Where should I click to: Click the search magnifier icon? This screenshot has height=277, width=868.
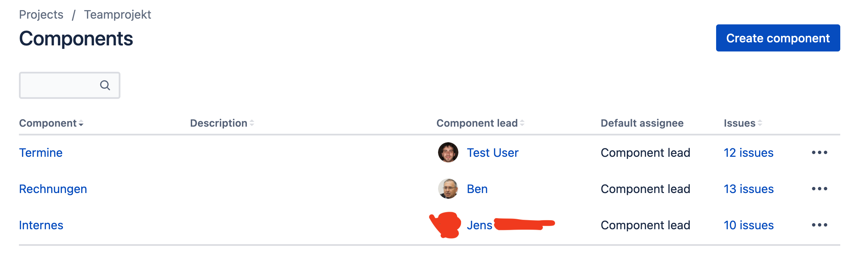point(105,85)
